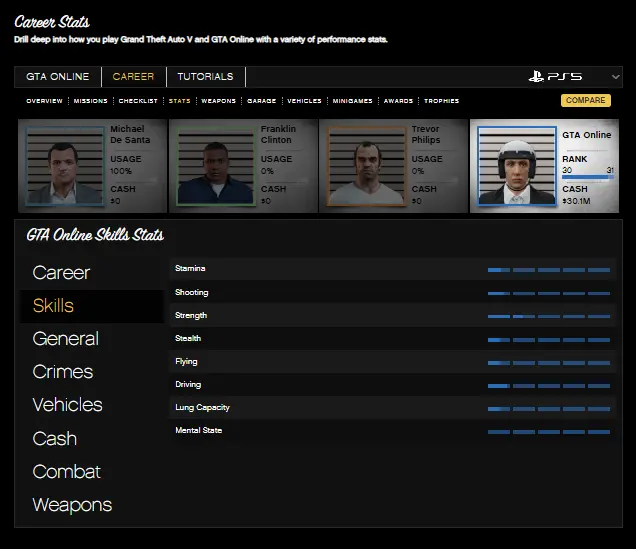Switch to the GTA Online tab
This screenshot has width=636, height=549.
click(57, 77)
